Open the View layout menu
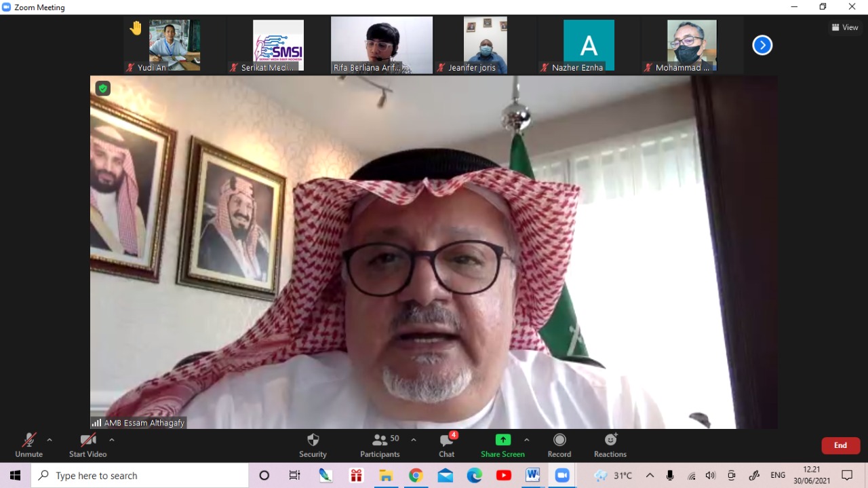The width and height of the screenshot is (868, 488). click(x=845, y=28)
